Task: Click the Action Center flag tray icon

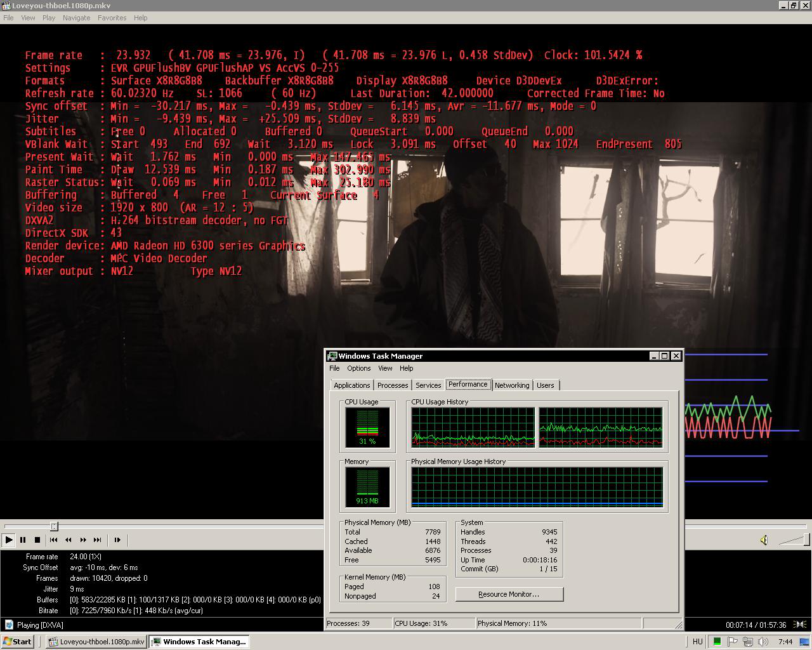Action: click(x=733, y=642)
